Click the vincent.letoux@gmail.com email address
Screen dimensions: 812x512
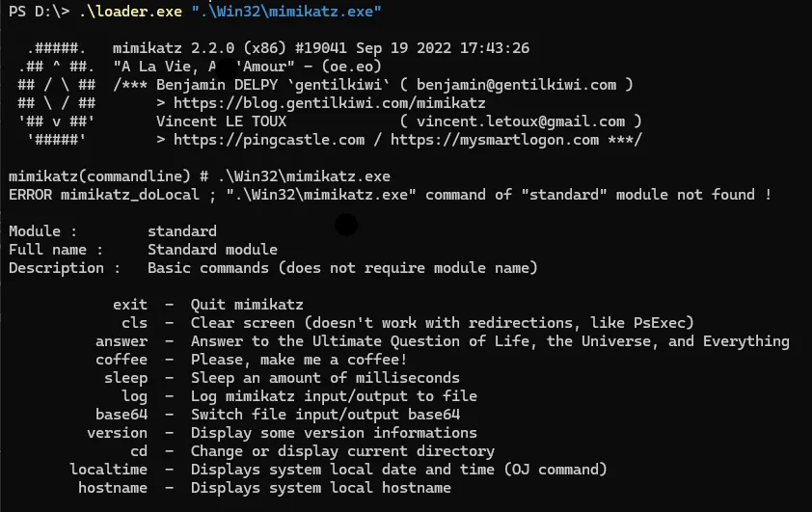click(x=521, y=121)
